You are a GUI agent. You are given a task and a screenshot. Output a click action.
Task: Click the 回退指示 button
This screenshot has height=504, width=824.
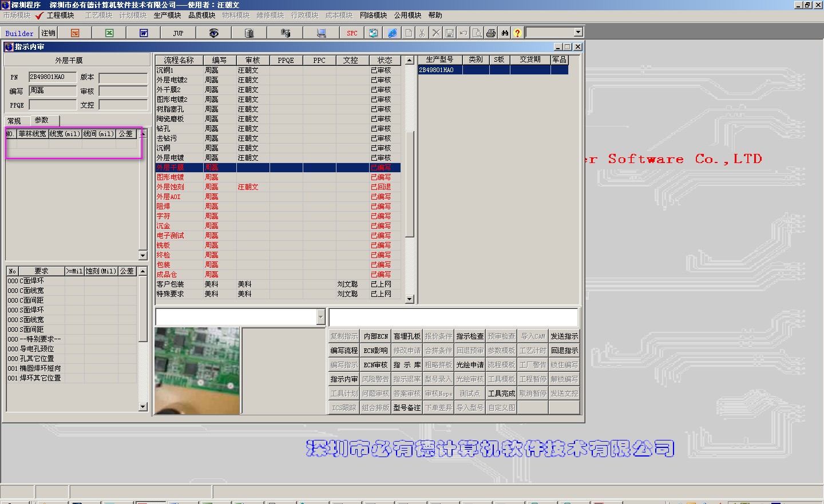pyautogui.click(x=564, y=351)
